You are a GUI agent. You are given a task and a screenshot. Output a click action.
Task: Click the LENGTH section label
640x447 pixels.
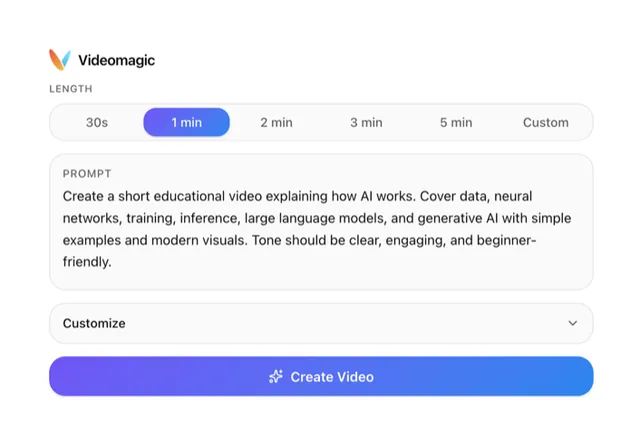[71, 89]
